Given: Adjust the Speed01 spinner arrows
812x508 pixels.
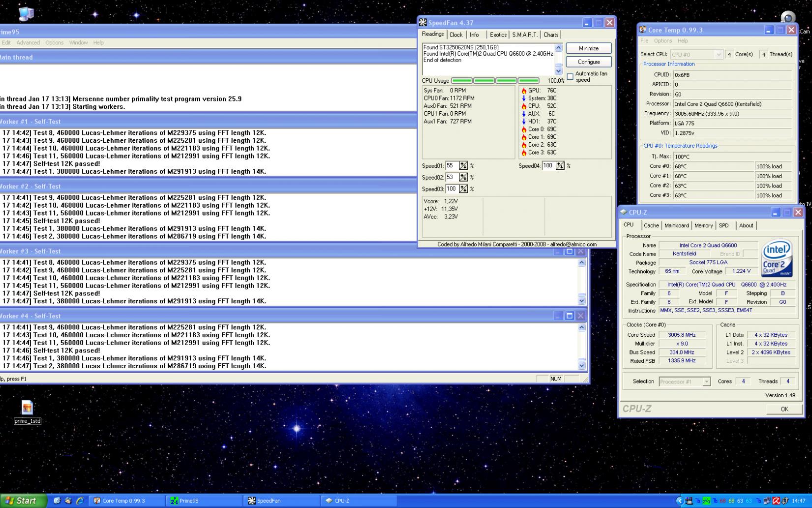Looking at the screenshot, I should pos(463,166).
